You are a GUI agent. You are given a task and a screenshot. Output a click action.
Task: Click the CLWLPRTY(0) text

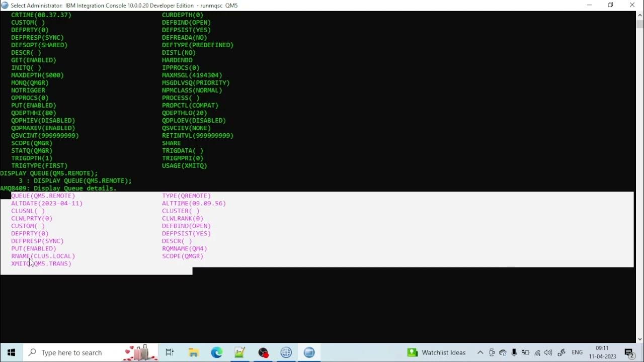[x=32, y=218]
